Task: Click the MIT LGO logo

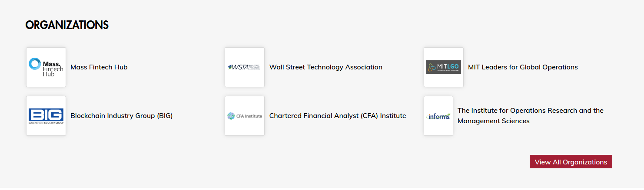Action: click(444, 67)
